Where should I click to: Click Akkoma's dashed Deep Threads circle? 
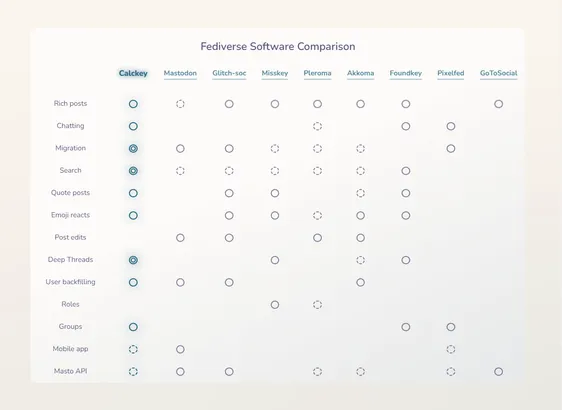tap(361, 260)
